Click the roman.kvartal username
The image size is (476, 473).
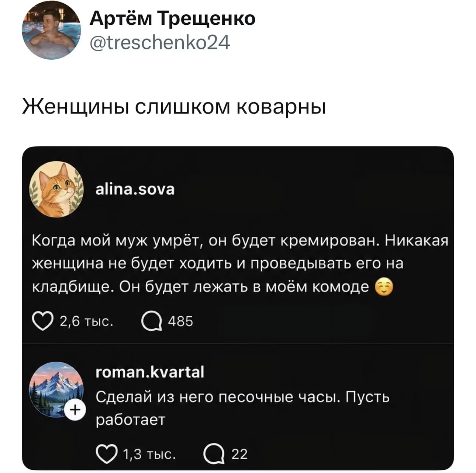click(150, 372)
